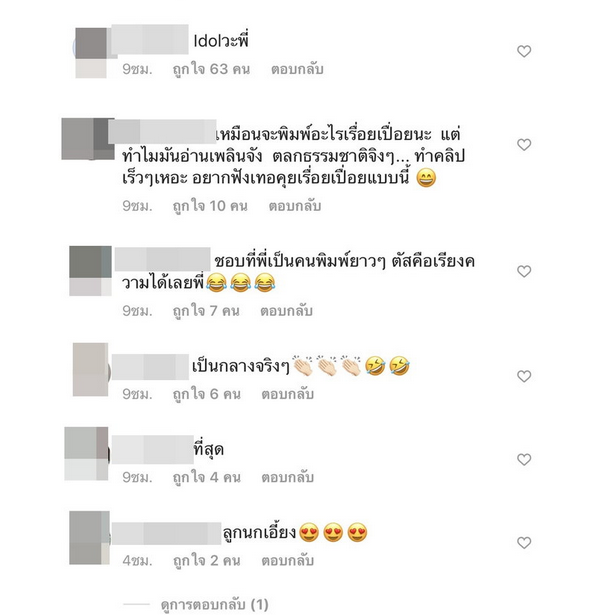Open avatar of the 'เป็นกลางจริงๆ' commenter
This screenshot has width=597, height=615.
(x=91, y=369)
